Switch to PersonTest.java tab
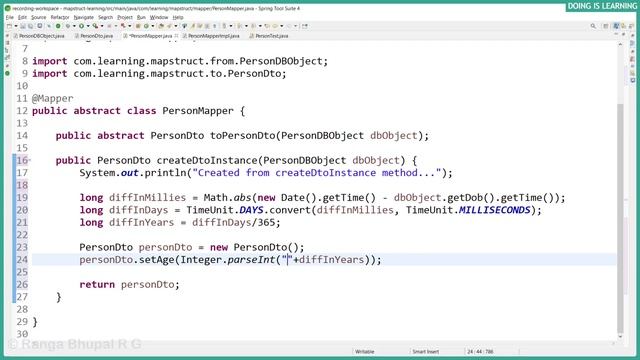The height and width of the screenshot is (360, 640). 269,36
